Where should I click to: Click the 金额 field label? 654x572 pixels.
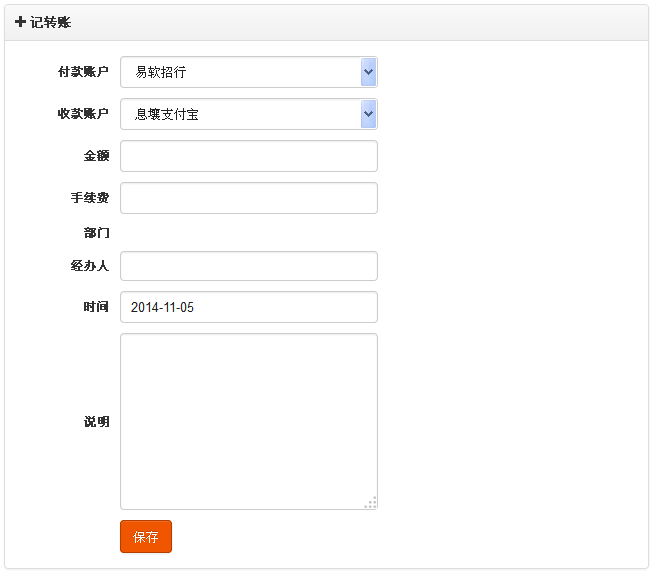pyautogui.click(x=96, y=156)
